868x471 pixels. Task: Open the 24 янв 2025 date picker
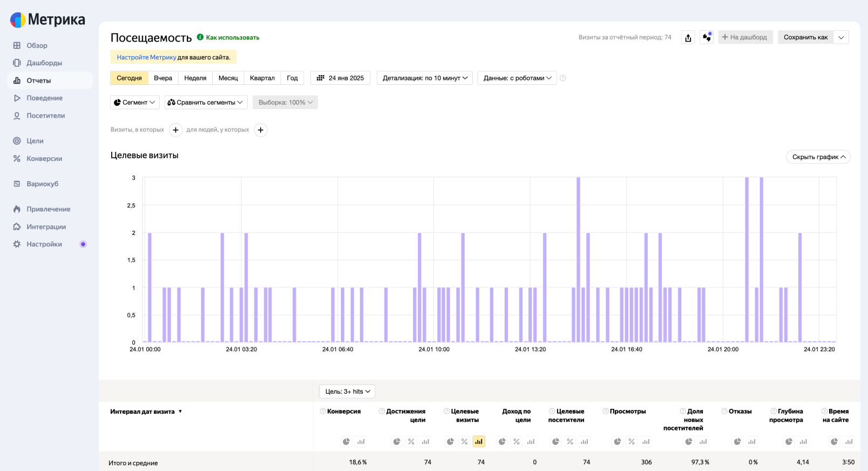coord(341,78)
